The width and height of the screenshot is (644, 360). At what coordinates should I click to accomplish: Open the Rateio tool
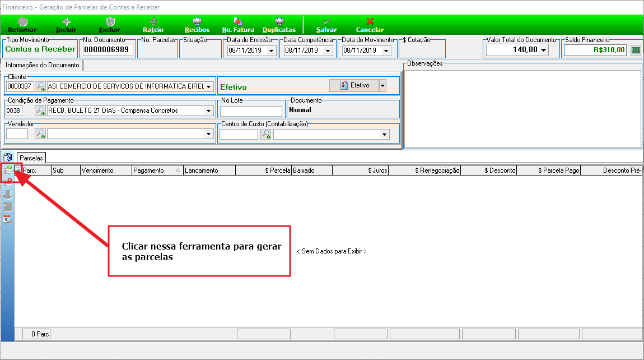[153, 25]
